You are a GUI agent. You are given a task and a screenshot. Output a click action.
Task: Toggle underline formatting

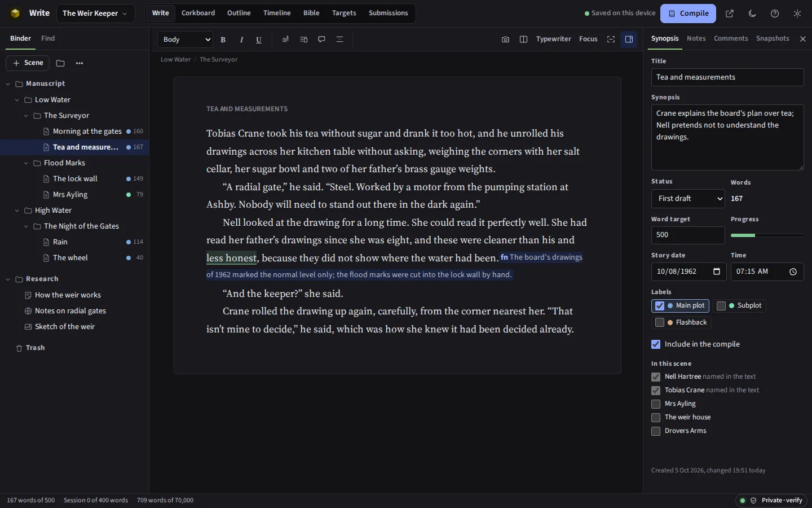259,40
